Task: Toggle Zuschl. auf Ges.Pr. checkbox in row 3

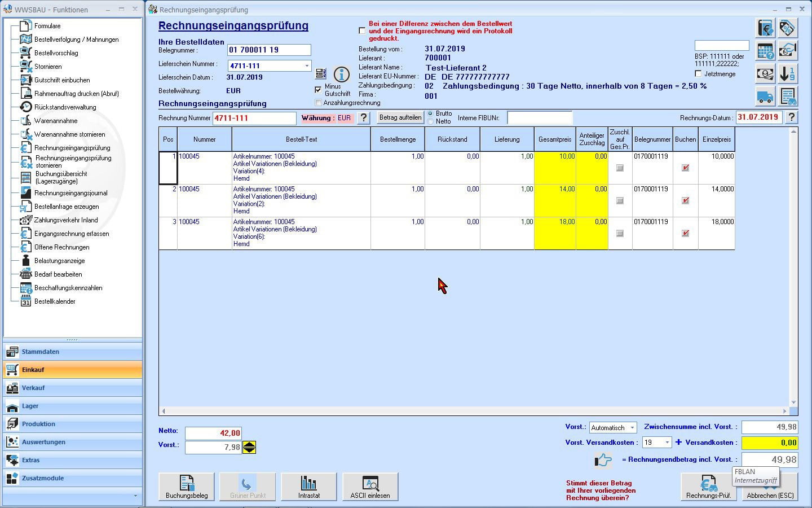Action: 620,233
